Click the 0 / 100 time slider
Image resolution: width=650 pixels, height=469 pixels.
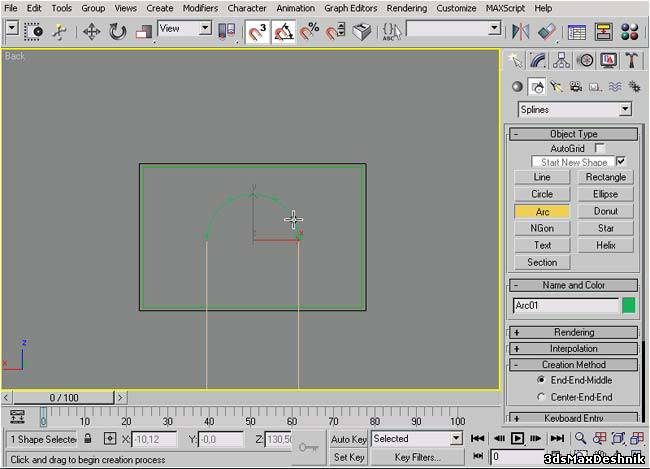coord(63,397)
